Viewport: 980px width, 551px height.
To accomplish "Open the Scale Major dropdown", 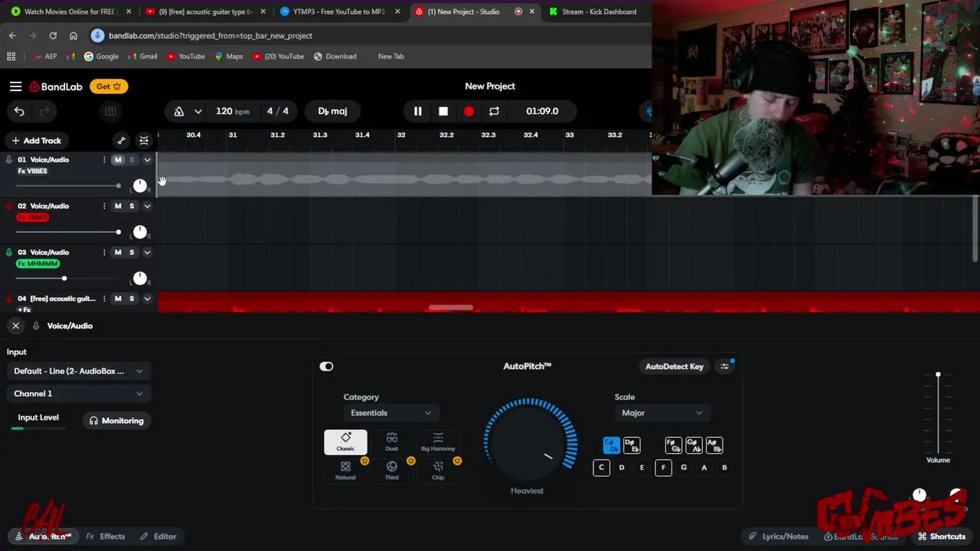I will point(662,413).
